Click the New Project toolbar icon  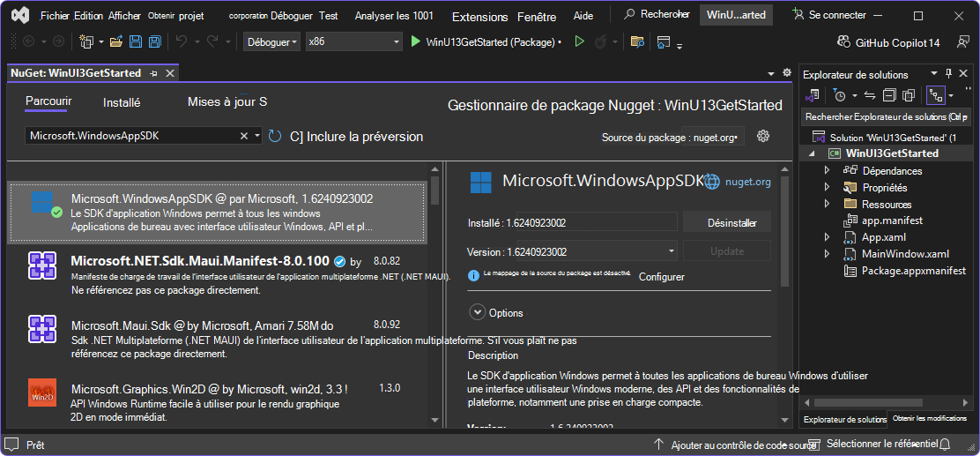tap(86, 42)
